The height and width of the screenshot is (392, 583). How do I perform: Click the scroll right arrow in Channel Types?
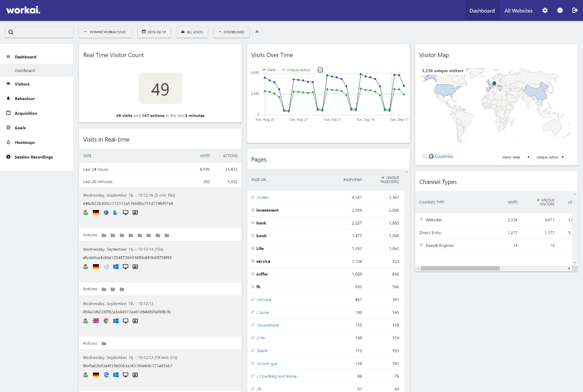(x=569, y=268)
